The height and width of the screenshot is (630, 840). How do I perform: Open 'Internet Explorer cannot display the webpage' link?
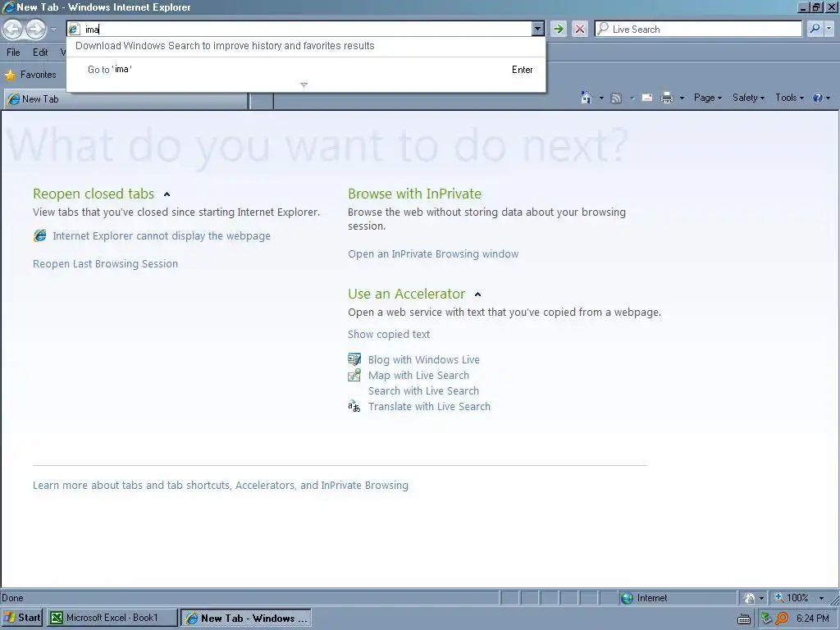point(162,235)
